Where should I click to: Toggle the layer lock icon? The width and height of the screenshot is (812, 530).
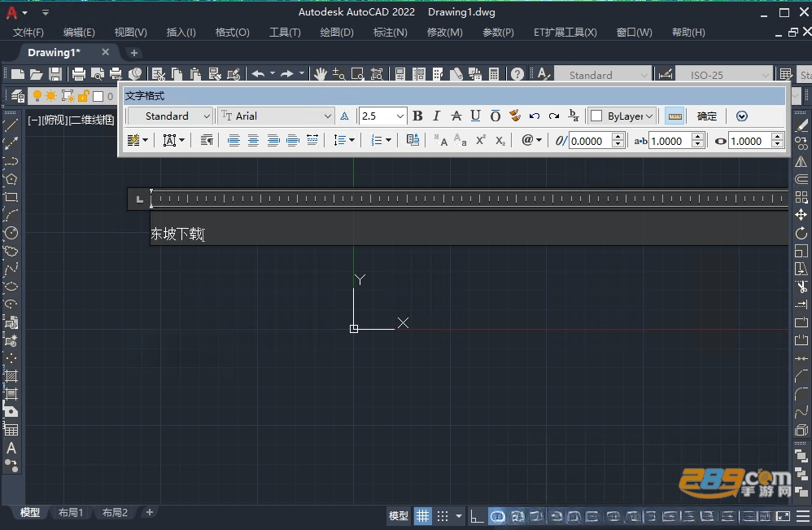[x=83, y=96]
